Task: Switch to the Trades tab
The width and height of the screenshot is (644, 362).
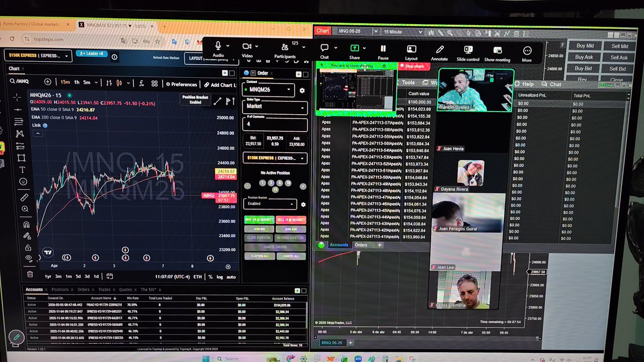Action: click(x=104, y=290)
